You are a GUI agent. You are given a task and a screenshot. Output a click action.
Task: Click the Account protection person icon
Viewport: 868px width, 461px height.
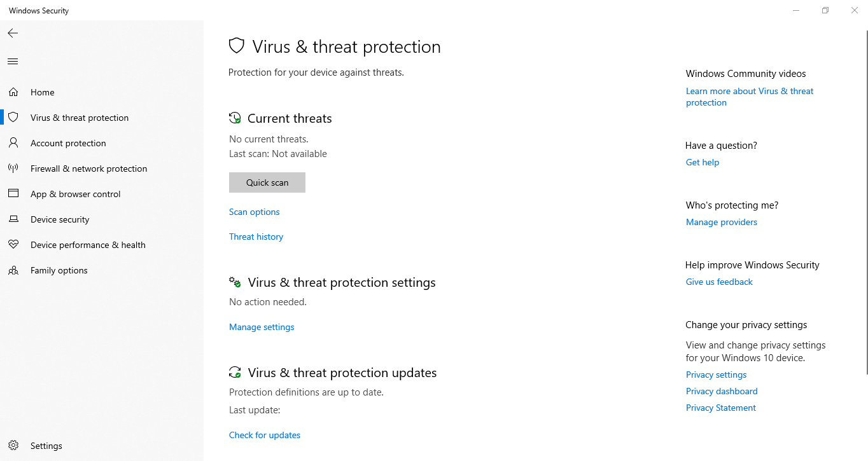[13, 142]
